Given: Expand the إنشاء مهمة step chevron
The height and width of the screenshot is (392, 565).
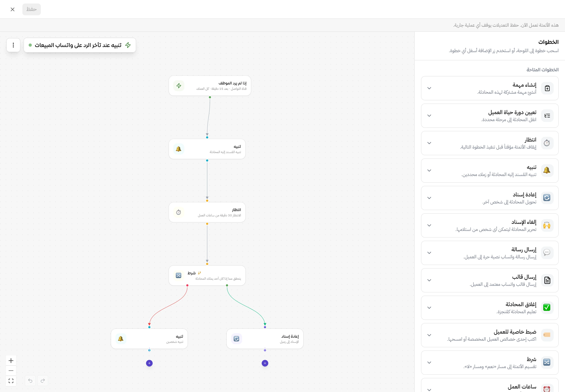Looking at the screenshot, I should 429,88.
